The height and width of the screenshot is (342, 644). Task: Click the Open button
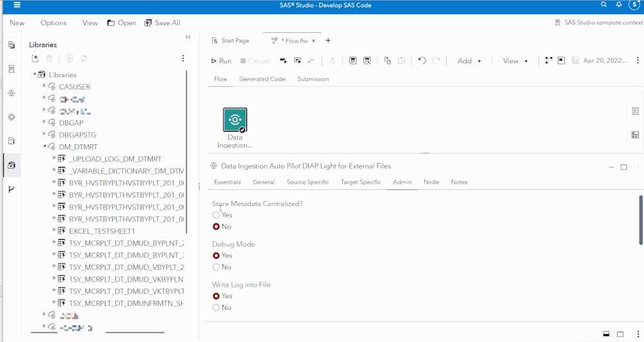click(122, 23)
